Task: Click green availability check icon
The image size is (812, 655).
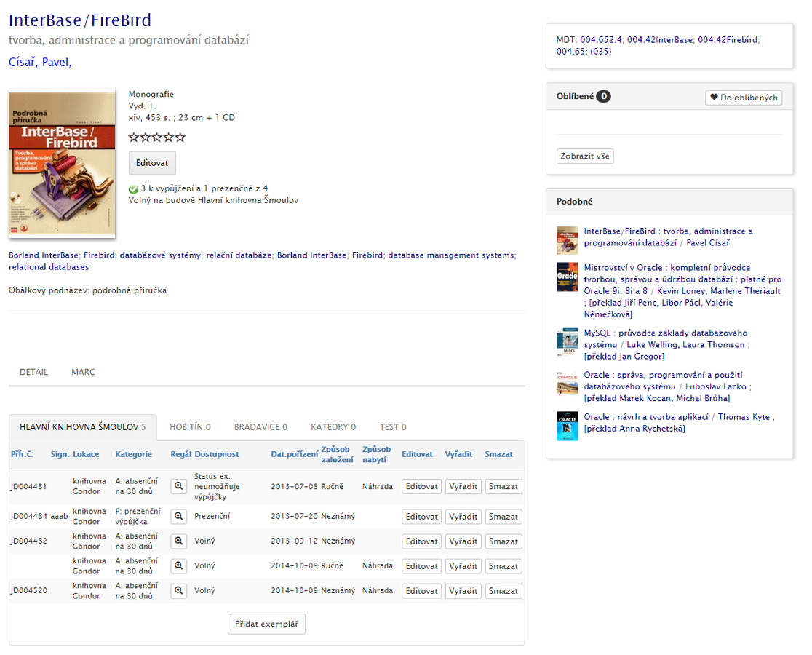Action: 133,189
